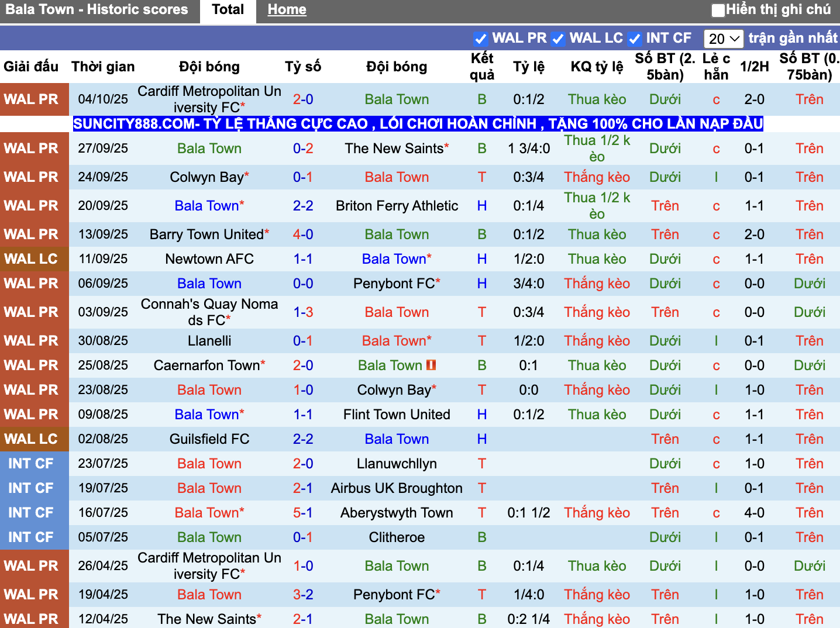Open the Home tab

point(287,10)
